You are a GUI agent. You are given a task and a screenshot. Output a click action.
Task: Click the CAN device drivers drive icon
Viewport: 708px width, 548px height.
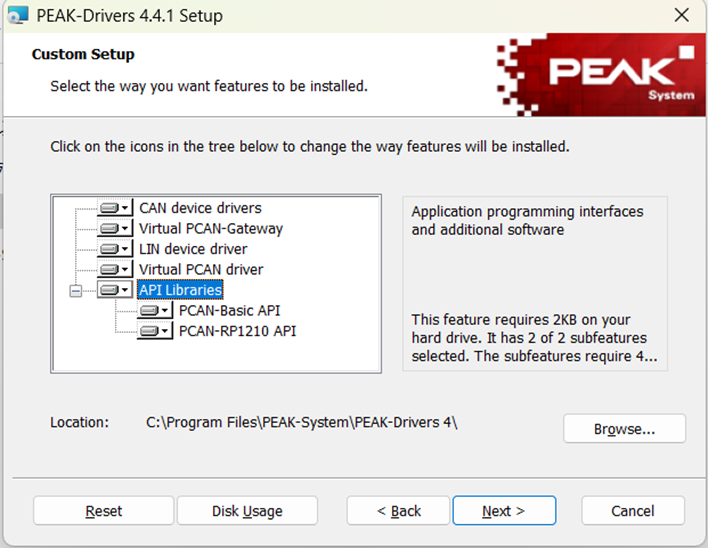click(115, 208)
